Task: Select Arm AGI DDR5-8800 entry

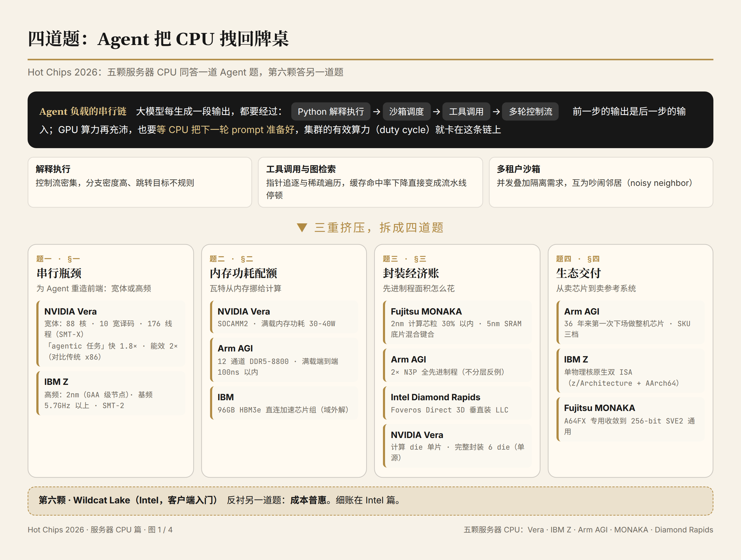Action: 284,360
